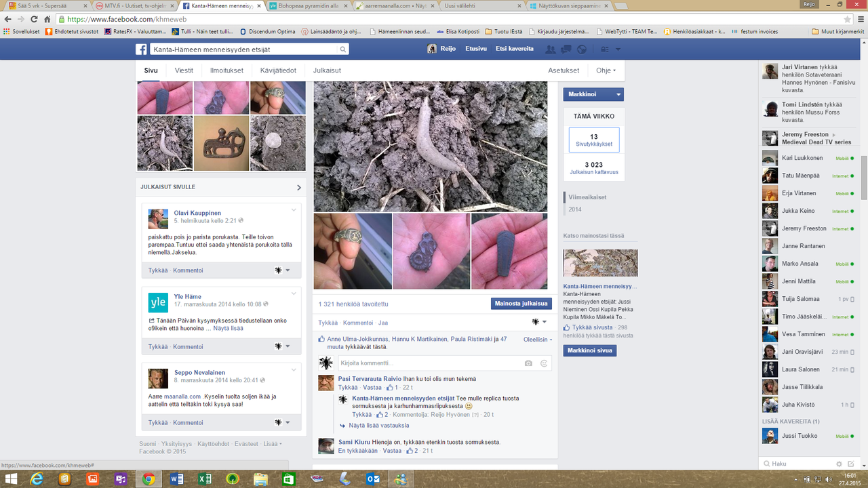Open horse-shaped brooch thumbnail in left grid
The width and height of the screenshot is (868, 488).
pos(221,143)
